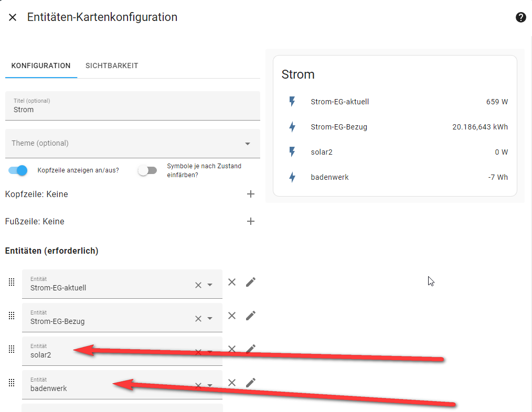Click the 659 W value in preview

[497, 102]
